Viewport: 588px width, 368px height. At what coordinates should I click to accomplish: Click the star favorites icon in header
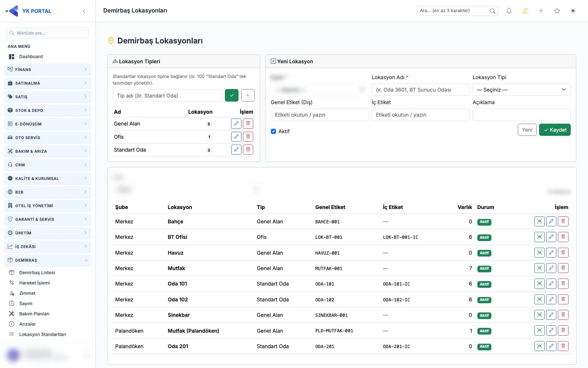coord(557,11)
